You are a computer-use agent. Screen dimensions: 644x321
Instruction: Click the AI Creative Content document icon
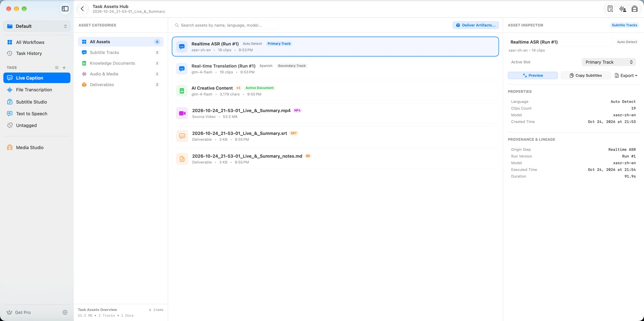(x=182, y=91)
